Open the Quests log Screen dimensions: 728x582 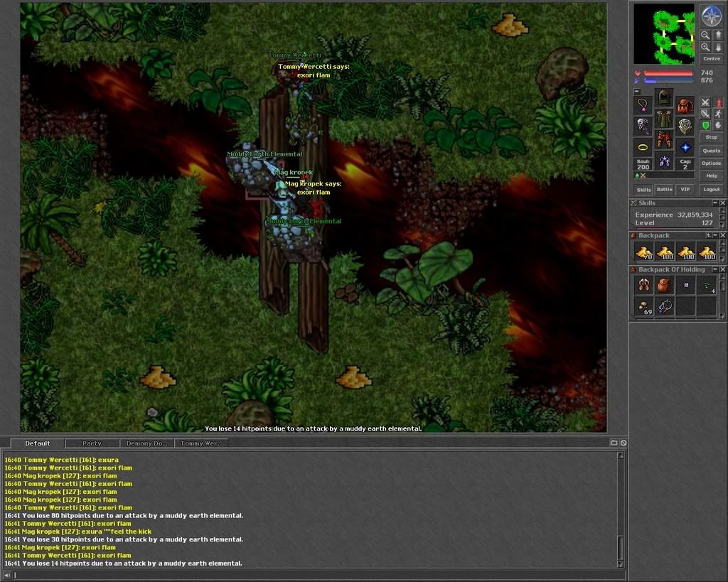click(x=711, y=151)
